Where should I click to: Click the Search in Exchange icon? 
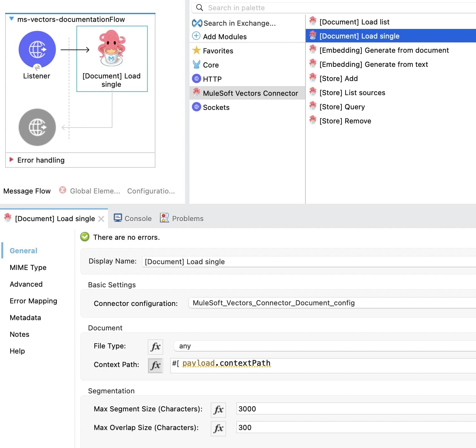197,23
